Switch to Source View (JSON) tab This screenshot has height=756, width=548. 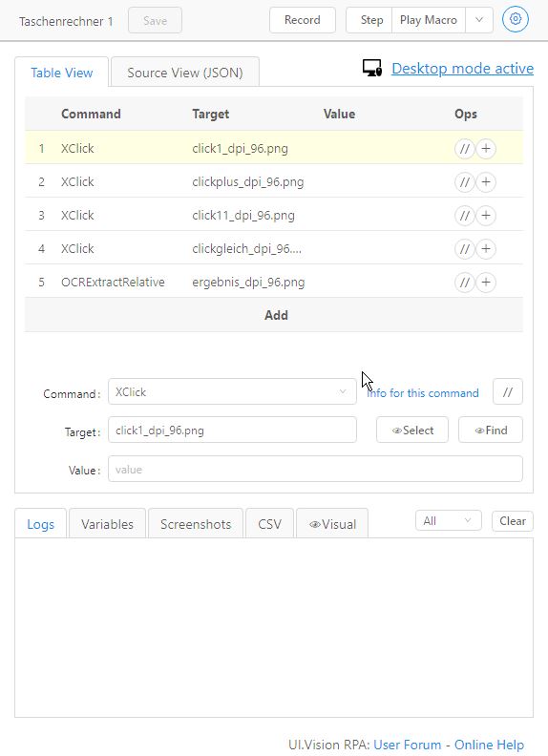[x=185, y=73]
